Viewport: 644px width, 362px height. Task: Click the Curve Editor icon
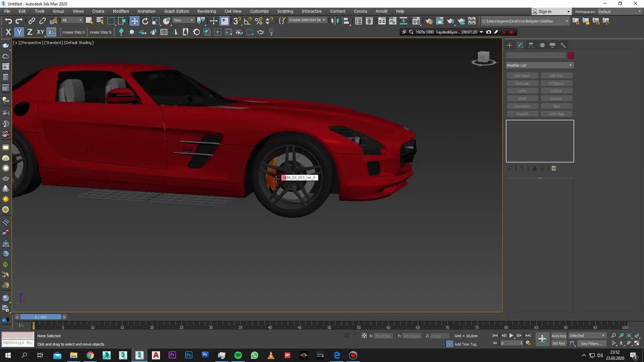pos(392,21)
